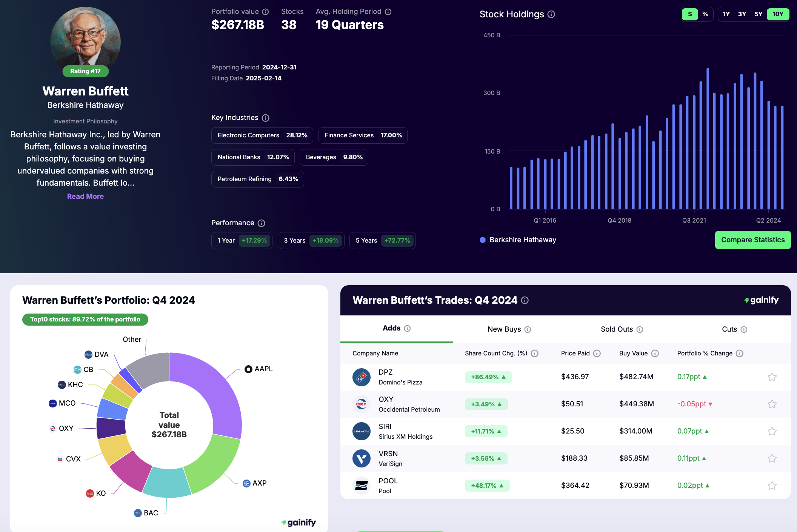Image resolution: width=797 pixels, height=532 pixels.
Task: Click the Buy Value info icon
Action: 655,354
